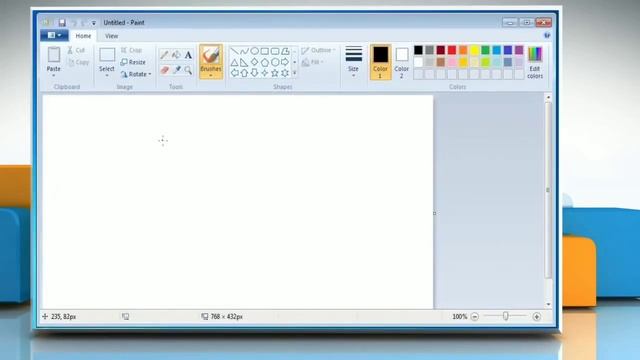Viewport: 640px width, 360px height.
Task: Select the Fill with color bucket tool
Action: point(176,55)
